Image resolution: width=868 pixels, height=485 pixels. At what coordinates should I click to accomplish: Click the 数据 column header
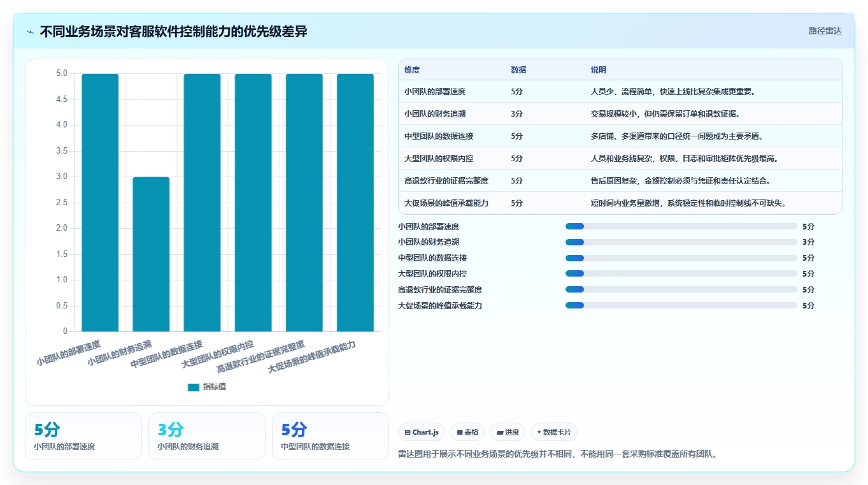click(518, 69)
